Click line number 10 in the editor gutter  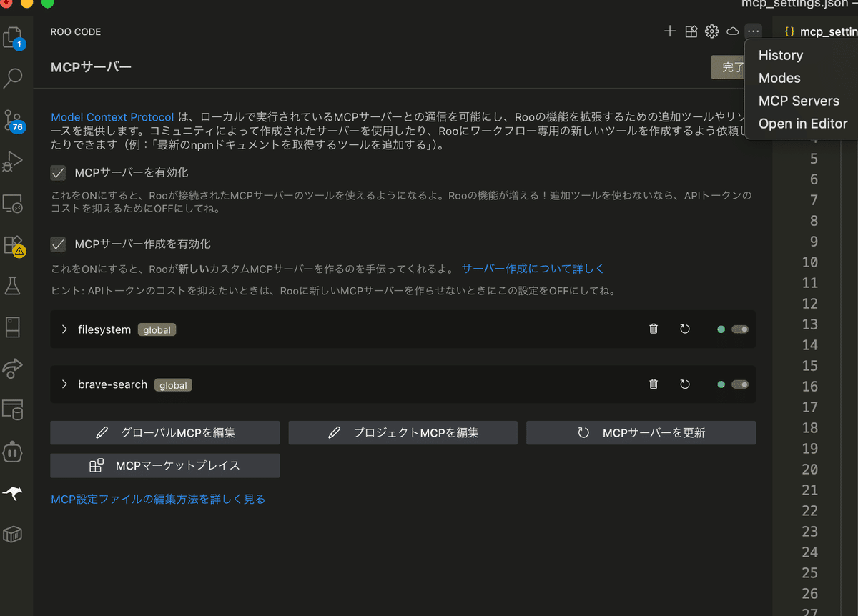[810, 262]
